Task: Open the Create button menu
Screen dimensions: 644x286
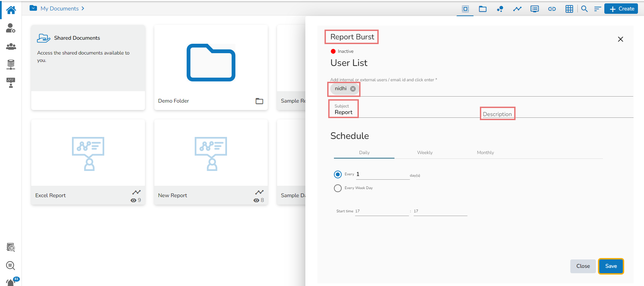Action: coord(621,9)
